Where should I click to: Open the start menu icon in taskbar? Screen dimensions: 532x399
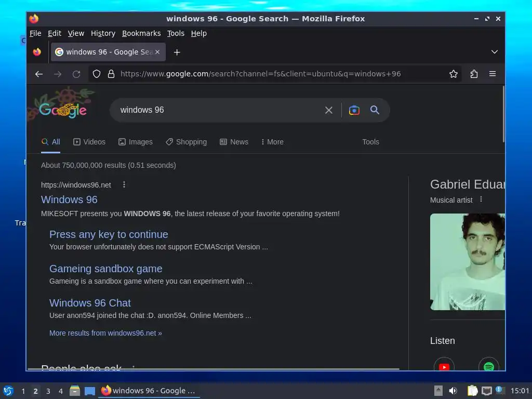(x=8, y=391)
